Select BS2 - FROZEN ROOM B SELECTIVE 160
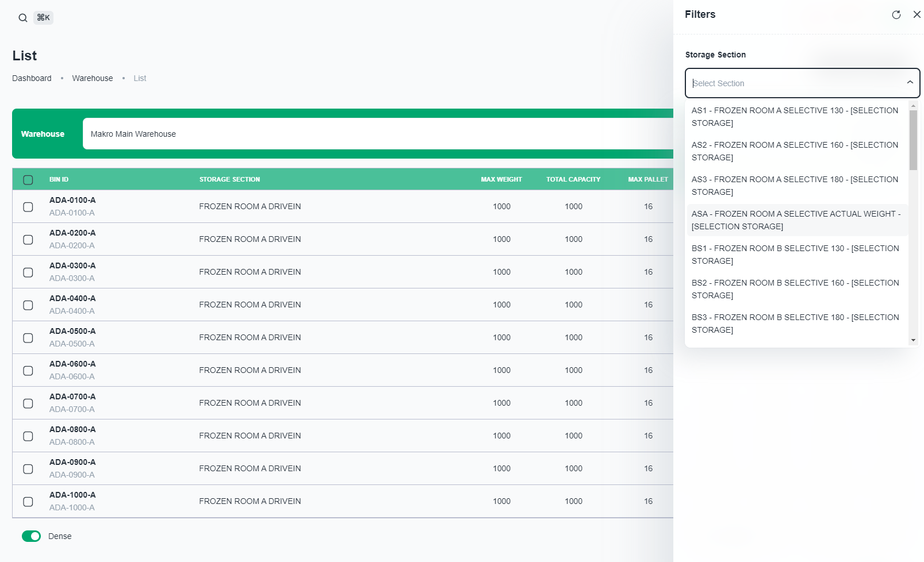This screenshot has width=924, height=562. click(796, 289)
